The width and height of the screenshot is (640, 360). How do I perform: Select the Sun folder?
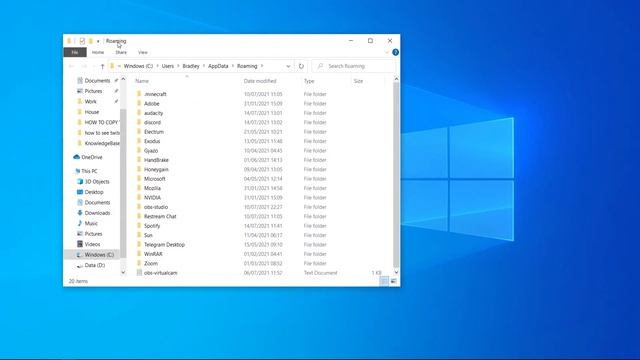click(148, 235)
